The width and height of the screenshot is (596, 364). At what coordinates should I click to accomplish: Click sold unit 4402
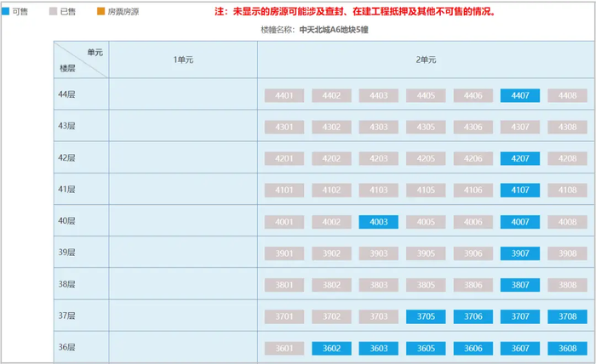point(331,95)
